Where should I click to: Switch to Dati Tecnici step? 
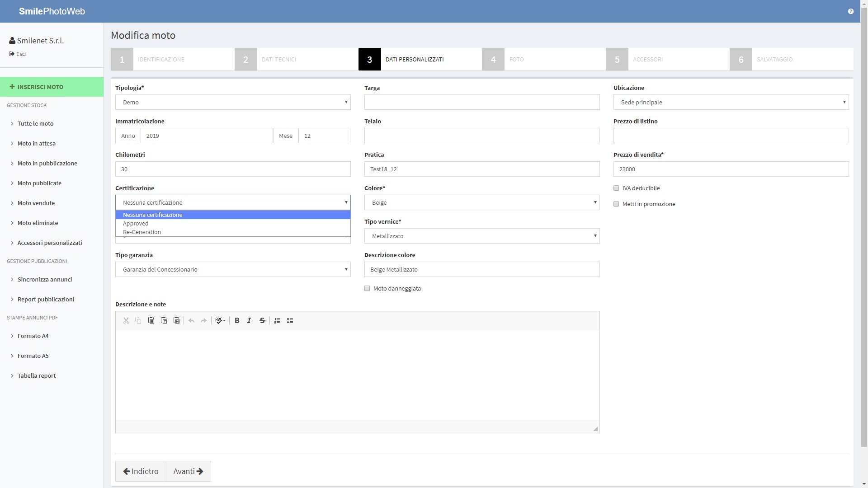pyautogui.click(x=279, y=59)
